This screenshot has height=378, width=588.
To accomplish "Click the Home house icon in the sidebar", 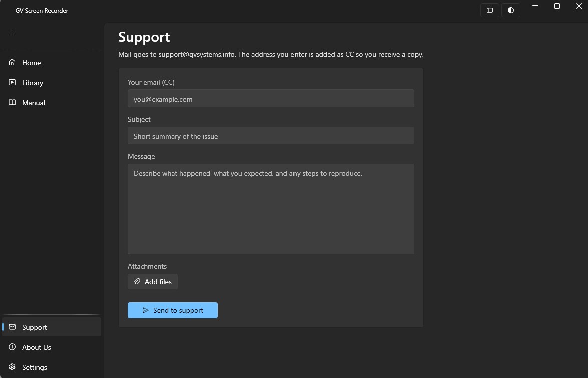I will click(x=12, y=62).
